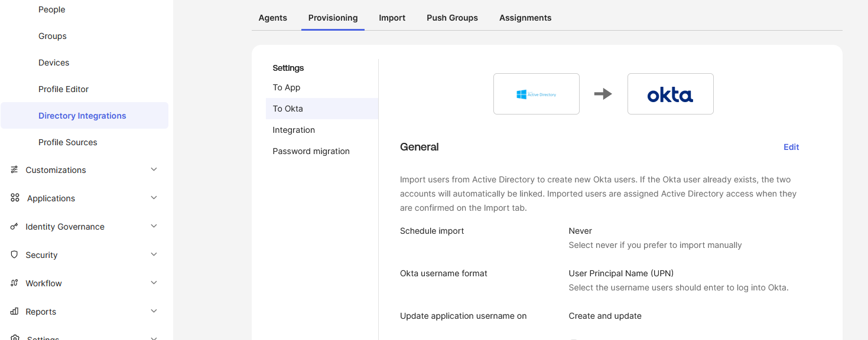This screenshot has width=868, height=340.
Task: Click the Okta username format label
Action: [x=444, y=273]
